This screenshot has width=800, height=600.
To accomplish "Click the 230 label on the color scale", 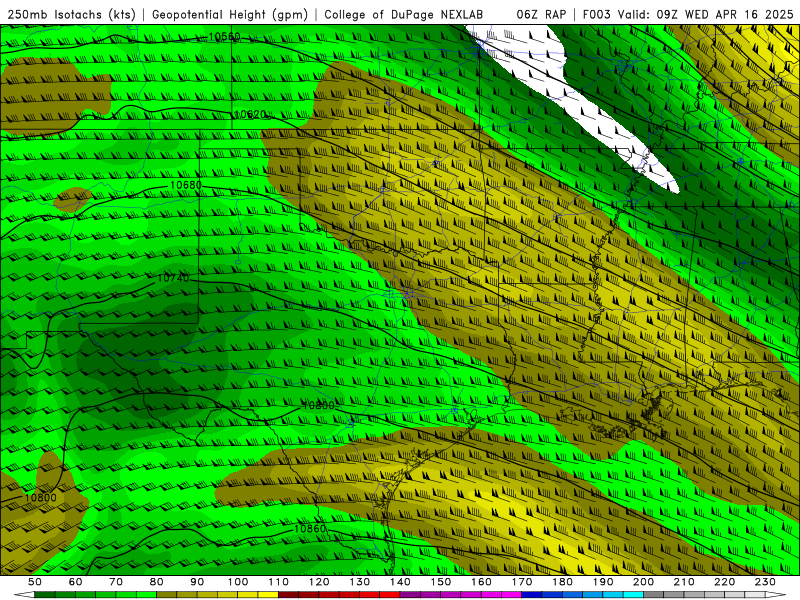I will (765, 582).
